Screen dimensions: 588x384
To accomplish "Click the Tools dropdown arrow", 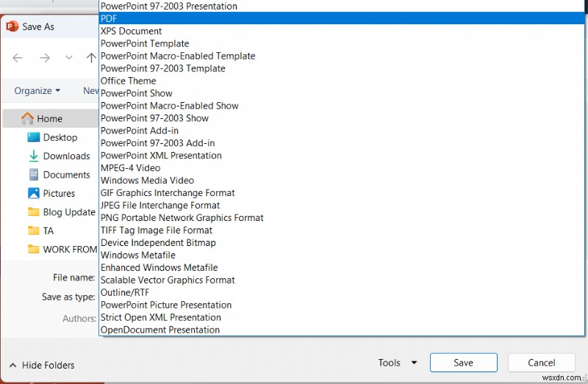I will pos(414,363).
